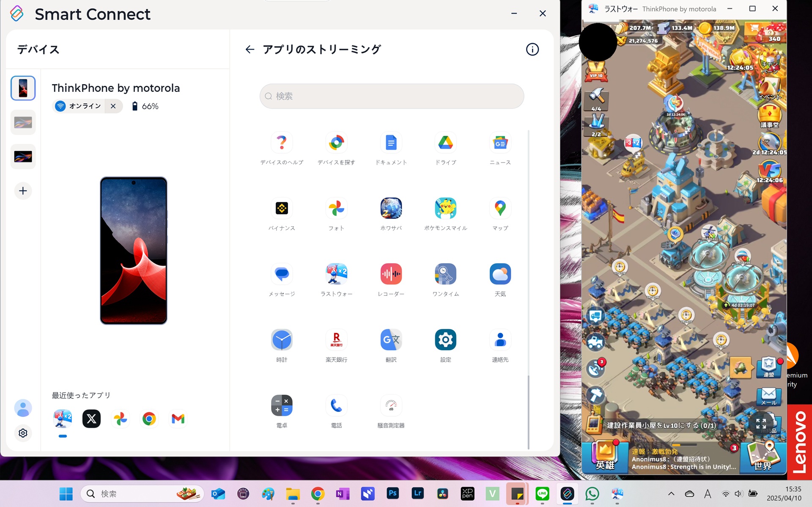
Task: Open the 電話 app
Action: coord(336,405)
